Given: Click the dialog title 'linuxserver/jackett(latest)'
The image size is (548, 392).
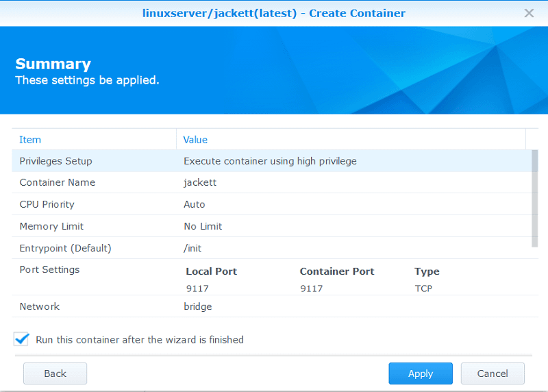Looking at the screenshot, I should 219,13.
